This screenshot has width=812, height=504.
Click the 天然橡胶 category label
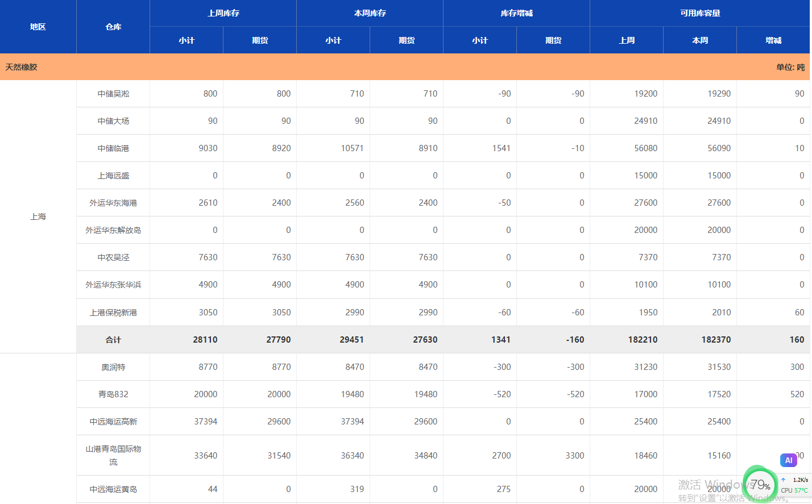tap(22, 67)
